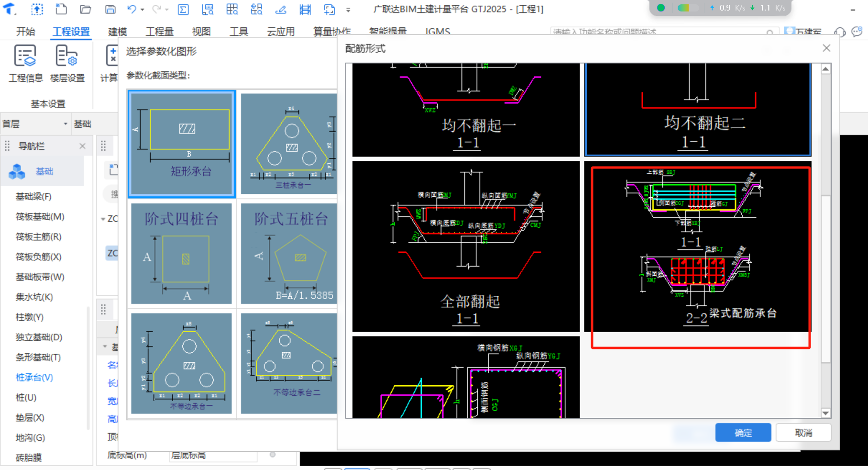Click the 配筋形式 scrollbar up arrow

coord(826,69)
